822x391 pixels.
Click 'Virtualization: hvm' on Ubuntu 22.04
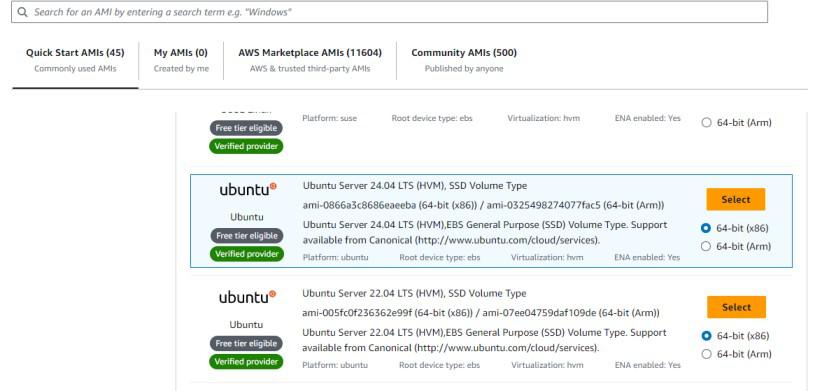click(x=547, y=365)
